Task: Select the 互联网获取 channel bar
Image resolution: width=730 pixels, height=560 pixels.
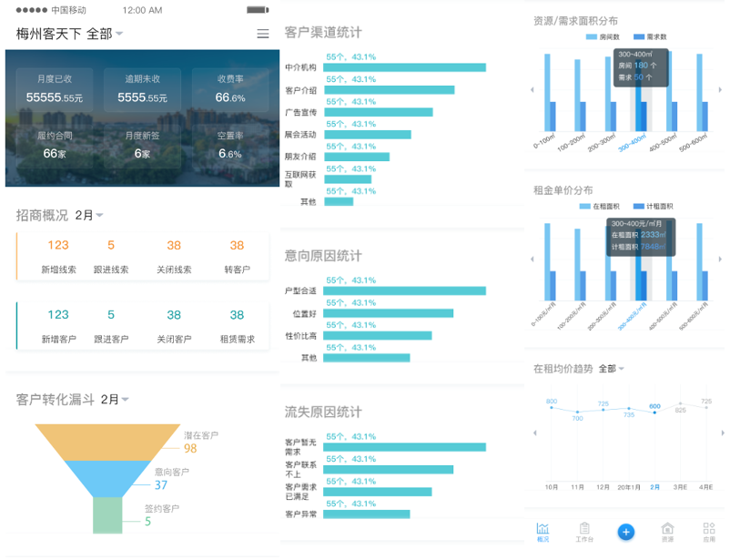Action: [348, 179]
